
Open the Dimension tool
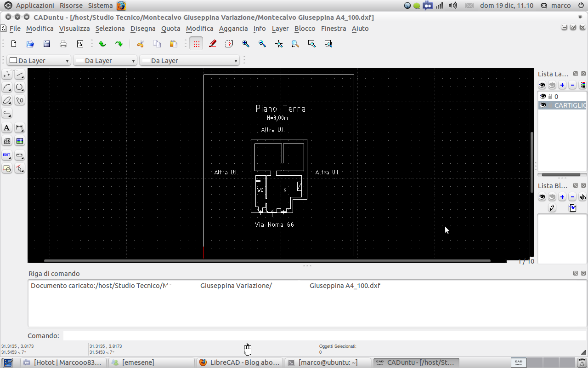(x=19, y=127)
